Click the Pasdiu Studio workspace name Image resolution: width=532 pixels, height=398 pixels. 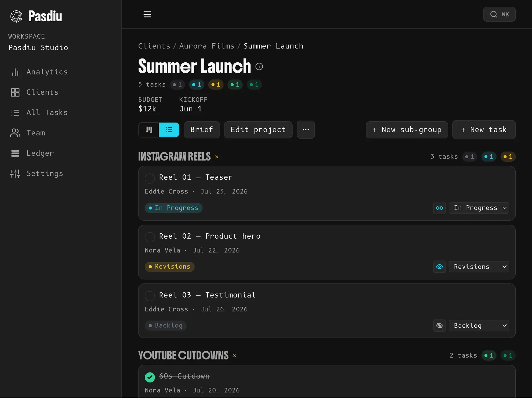click(x=38, y=48)
